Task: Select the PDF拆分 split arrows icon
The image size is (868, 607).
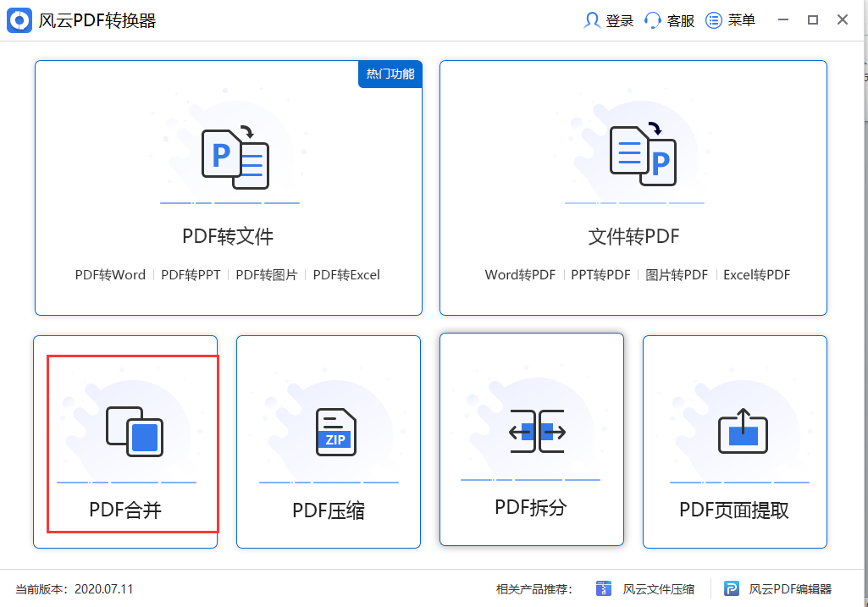Action: (x=537, y=431)
